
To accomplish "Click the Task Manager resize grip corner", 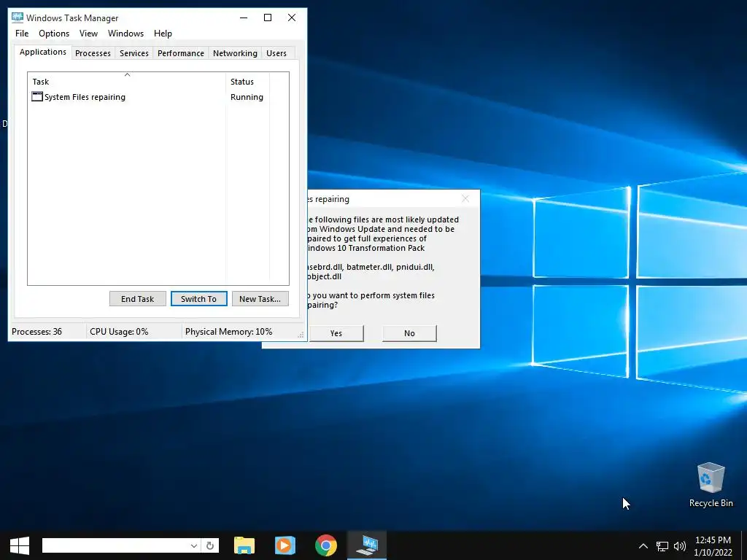I will point(301,335).
